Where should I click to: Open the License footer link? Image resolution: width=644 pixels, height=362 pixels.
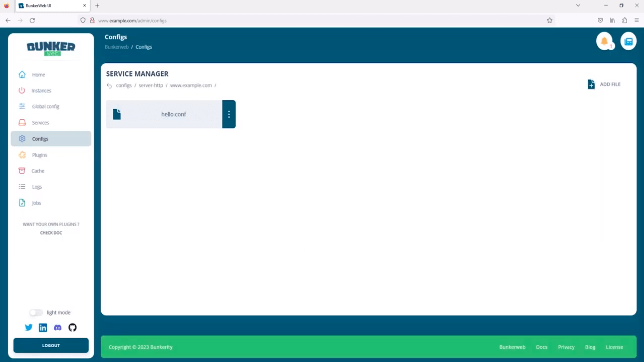614,347
